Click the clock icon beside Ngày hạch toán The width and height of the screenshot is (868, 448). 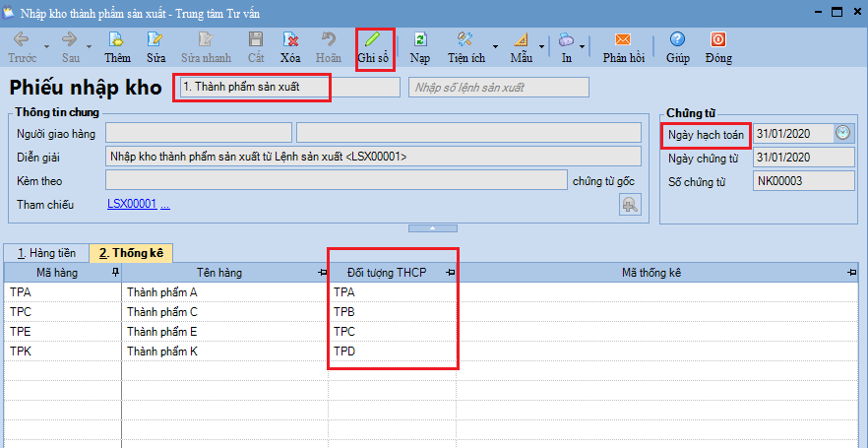842,133
